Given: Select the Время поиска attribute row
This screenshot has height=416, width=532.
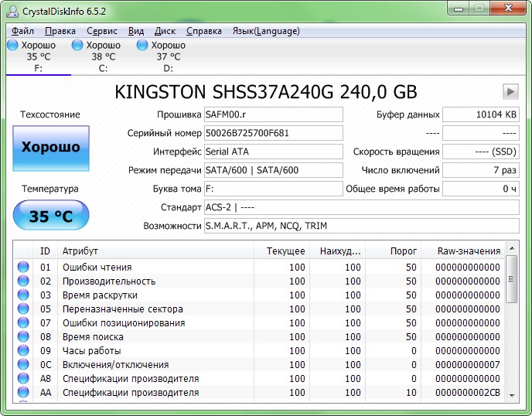Looking at the screenshot, I should coord(260,336).
